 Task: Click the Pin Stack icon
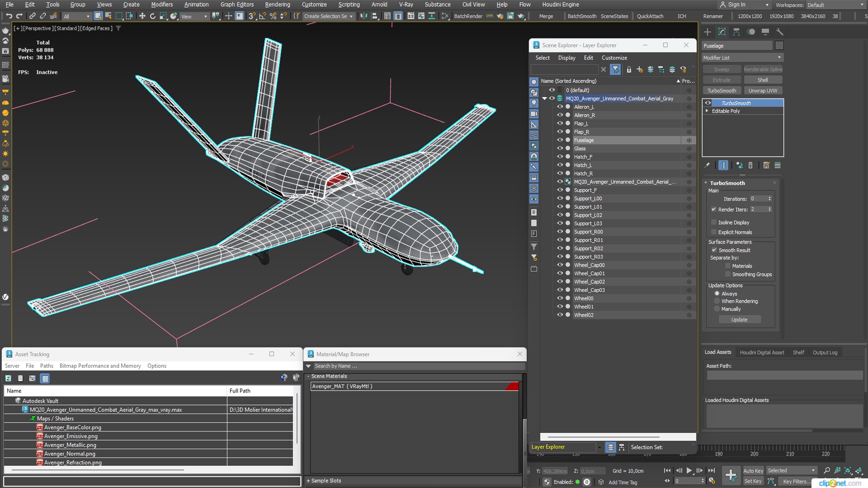pyautogui.click(x=708, y=165)
